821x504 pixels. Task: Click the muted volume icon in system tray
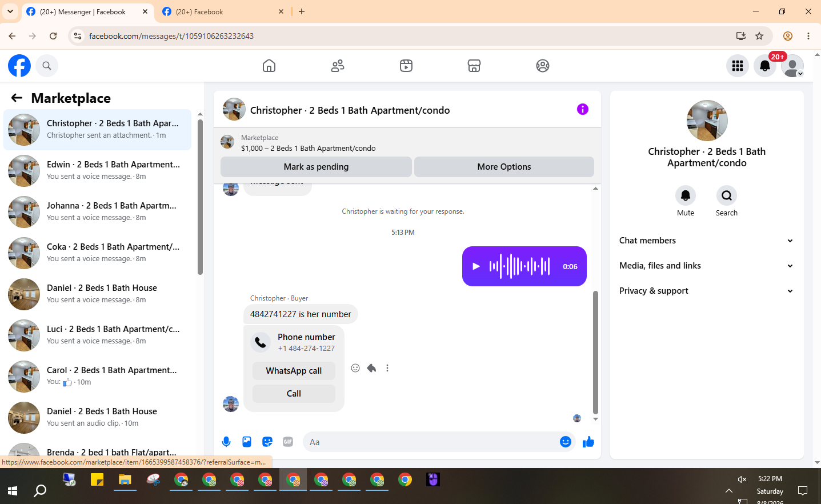point(742,479)
